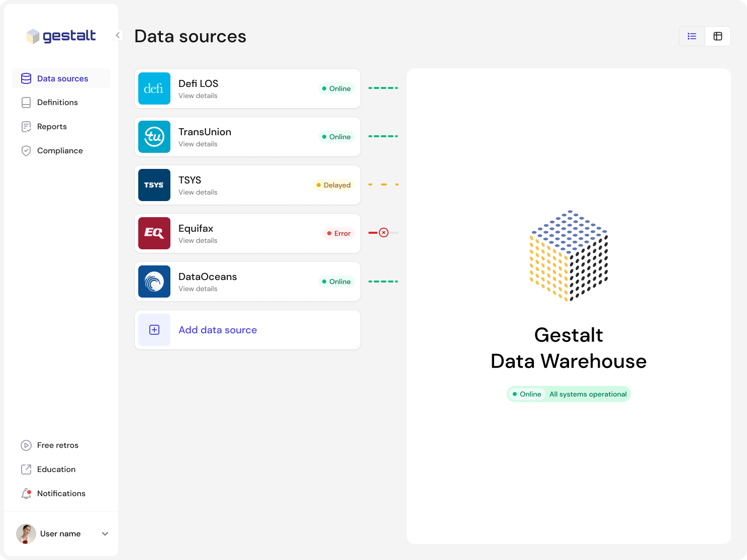The image size is (747, 560).
Task: Toggle the Equifax Error status badge
Action: pos(339,233)
